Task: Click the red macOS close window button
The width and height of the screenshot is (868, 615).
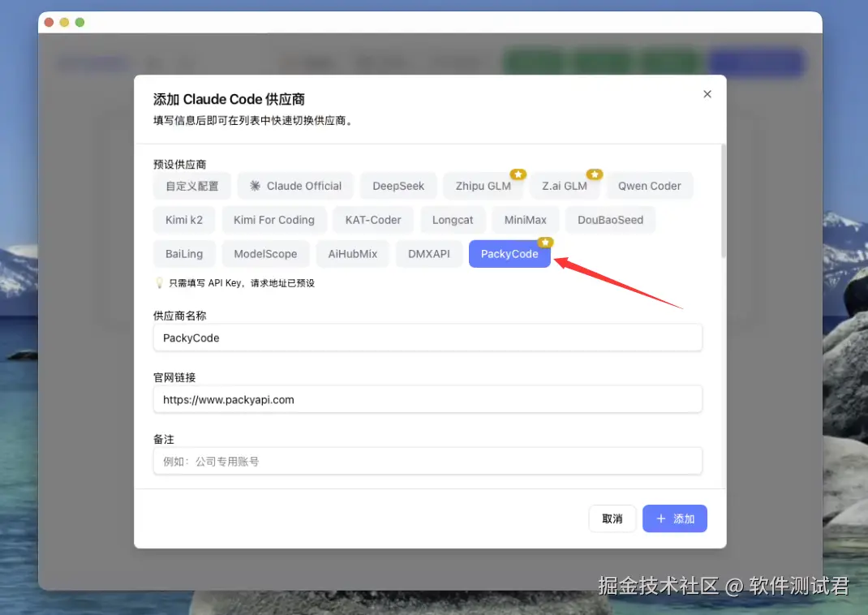Action: 49,22
